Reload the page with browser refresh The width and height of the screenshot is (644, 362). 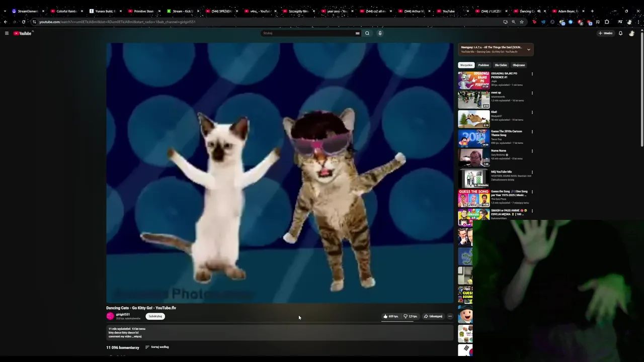click(24, 22)
